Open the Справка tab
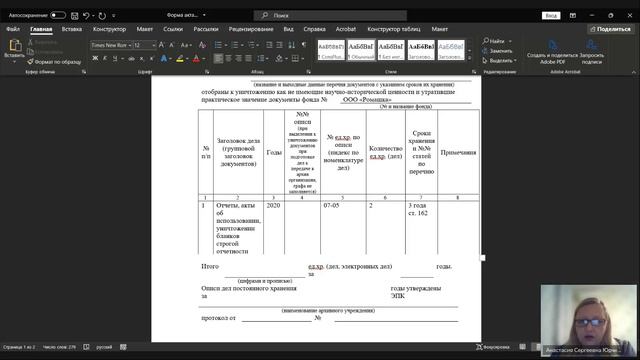 pos(314,29)
